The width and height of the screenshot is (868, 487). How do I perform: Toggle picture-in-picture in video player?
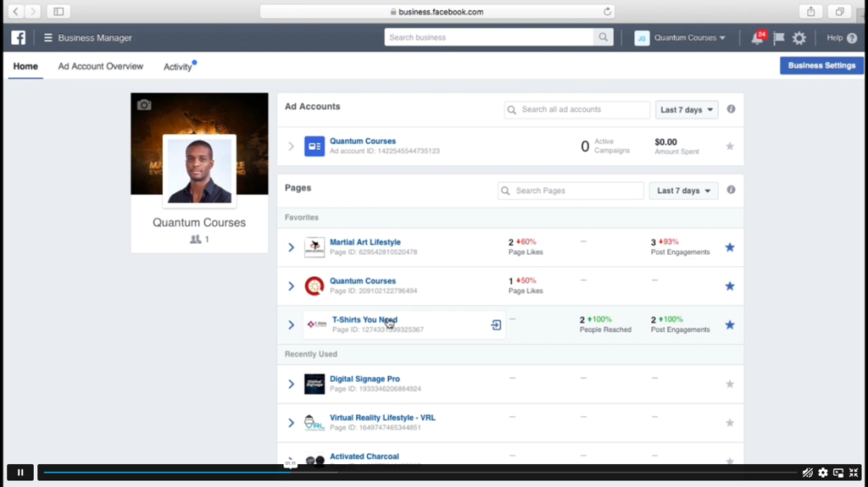click(838, 473)
